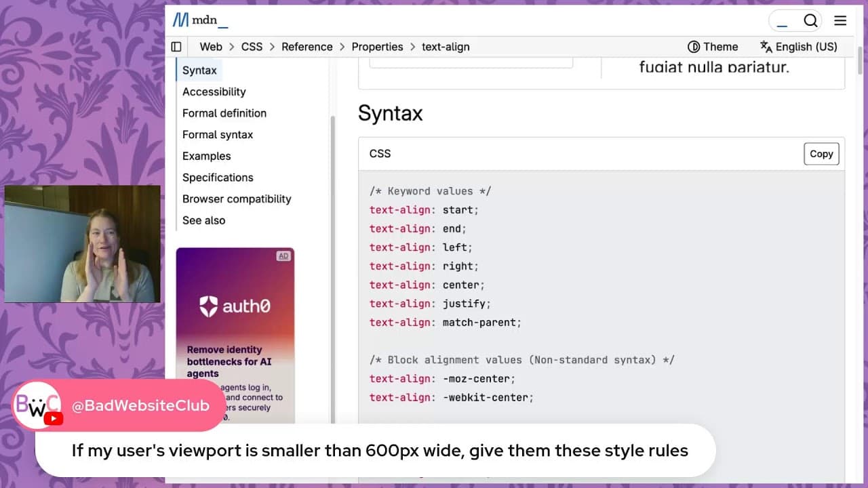868x488 pixels.
Task: Copy the CSS code block
Action: [x=821, y=154]
